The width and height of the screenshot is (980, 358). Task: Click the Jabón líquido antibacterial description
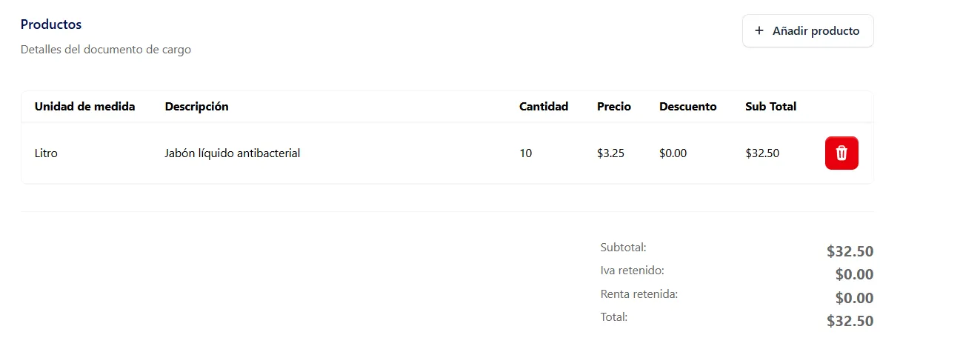click(x=232, y=153)
